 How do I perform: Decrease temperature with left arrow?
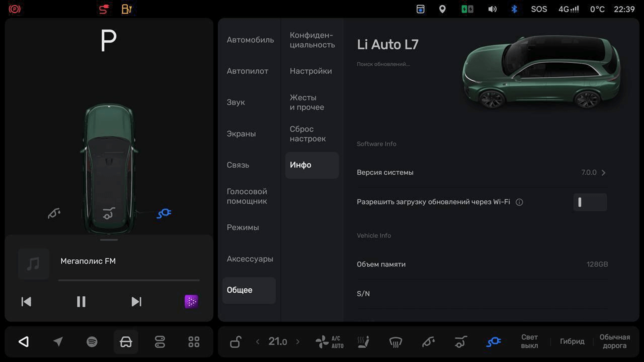[x=258, y=342]
